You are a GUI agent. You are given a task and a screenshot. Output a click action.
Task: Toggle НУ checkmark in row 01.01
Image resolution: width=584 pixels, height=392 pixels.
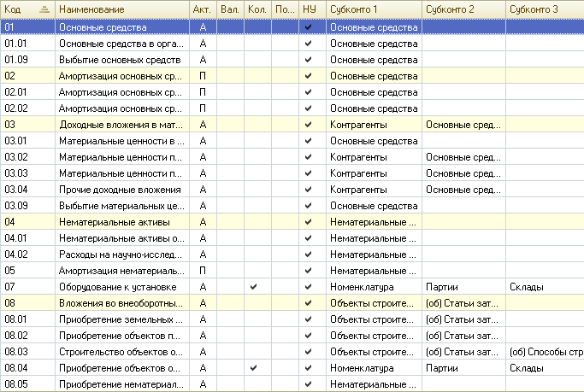point(308,44)
